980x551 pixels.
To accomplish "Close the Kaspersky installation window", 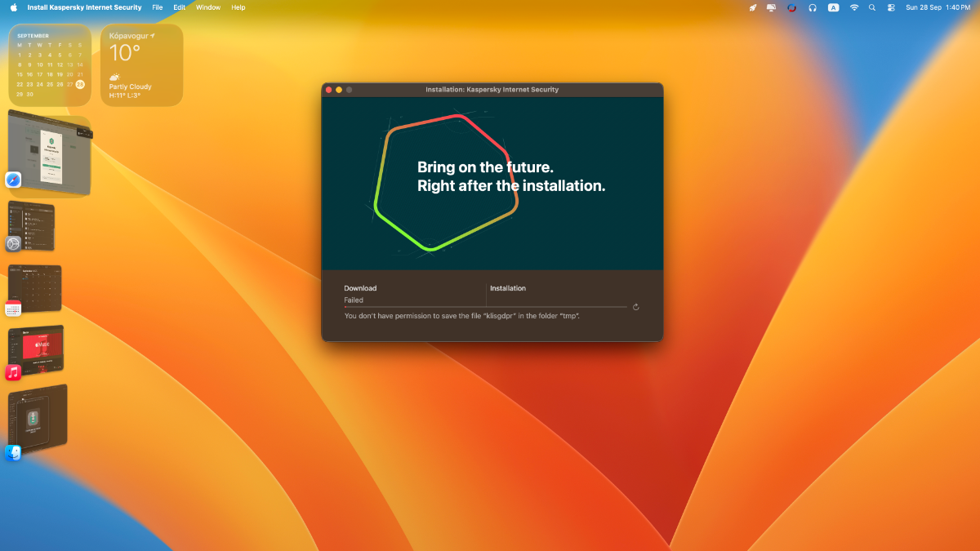I will pos(328,90).
